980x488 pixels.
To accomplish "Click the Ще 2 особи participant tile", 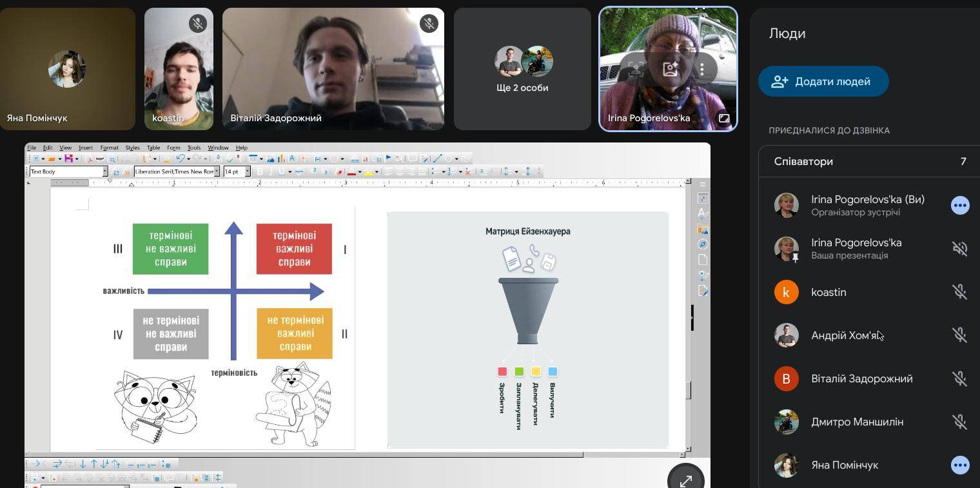I will coord(522,69).
